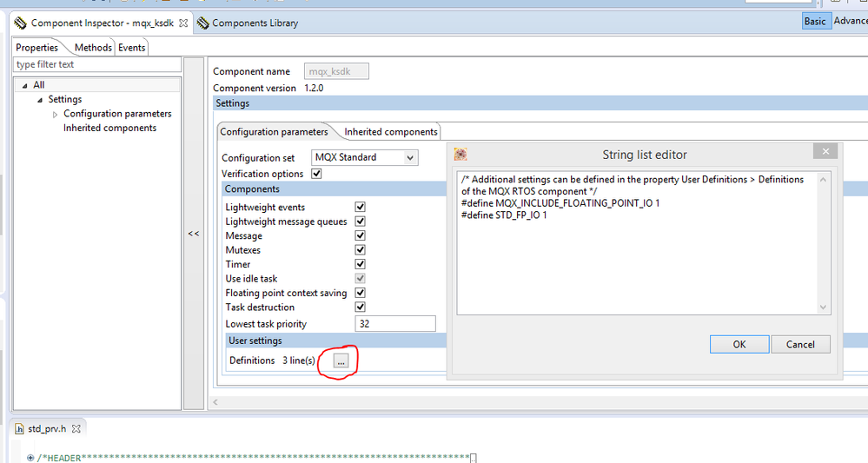Viewport: 868px width, 463px height.
Task: Select Basic view mode
Action: pyautogui.click(x=815, y=21)
